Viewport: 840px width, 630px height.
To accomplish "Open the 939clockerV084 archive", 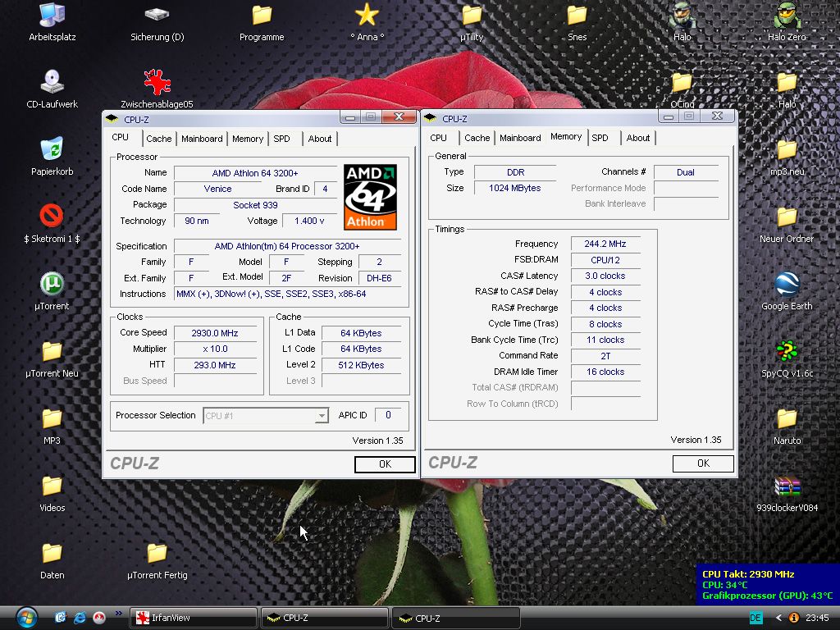I will tap(787, 493).
